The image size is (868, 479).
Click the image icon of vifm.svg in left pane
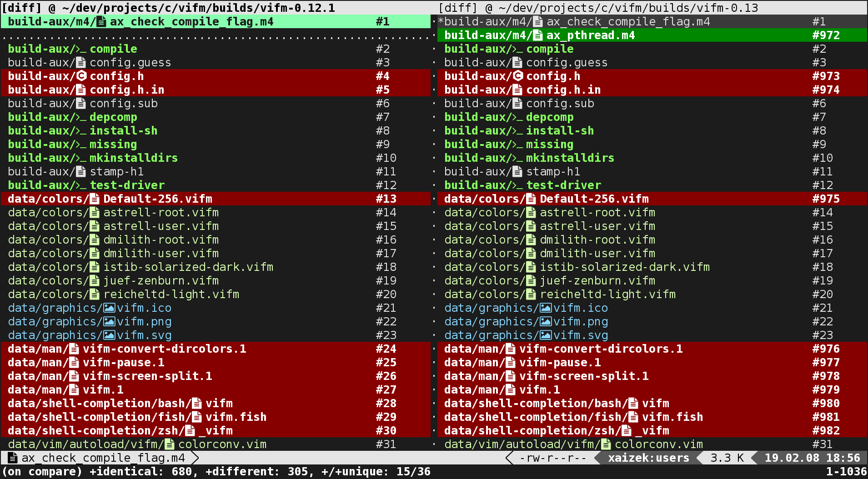click(x=109, y=335)
